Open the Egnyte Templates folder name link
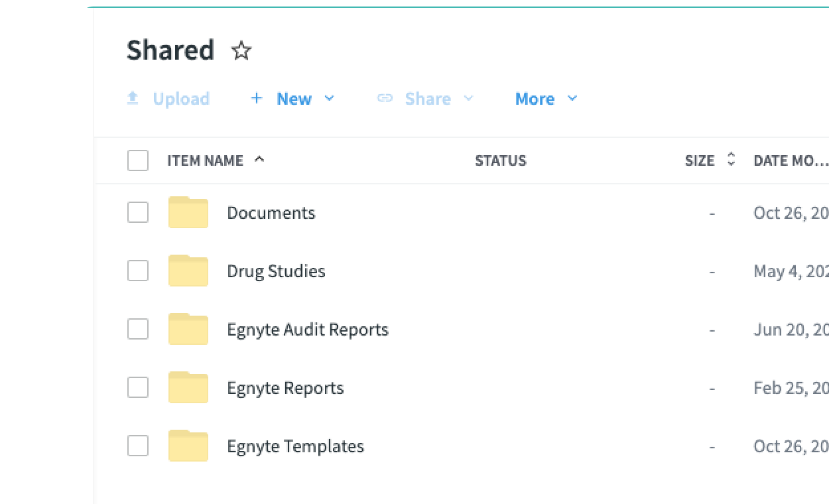This screenshot has width=829, height=504. point(295,446)
